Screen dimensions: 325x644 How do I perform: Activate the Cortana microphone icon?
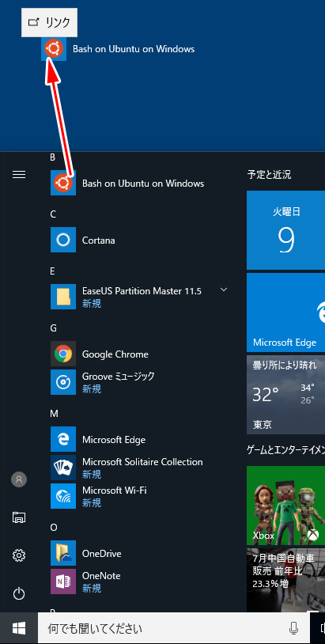point(293,628)
